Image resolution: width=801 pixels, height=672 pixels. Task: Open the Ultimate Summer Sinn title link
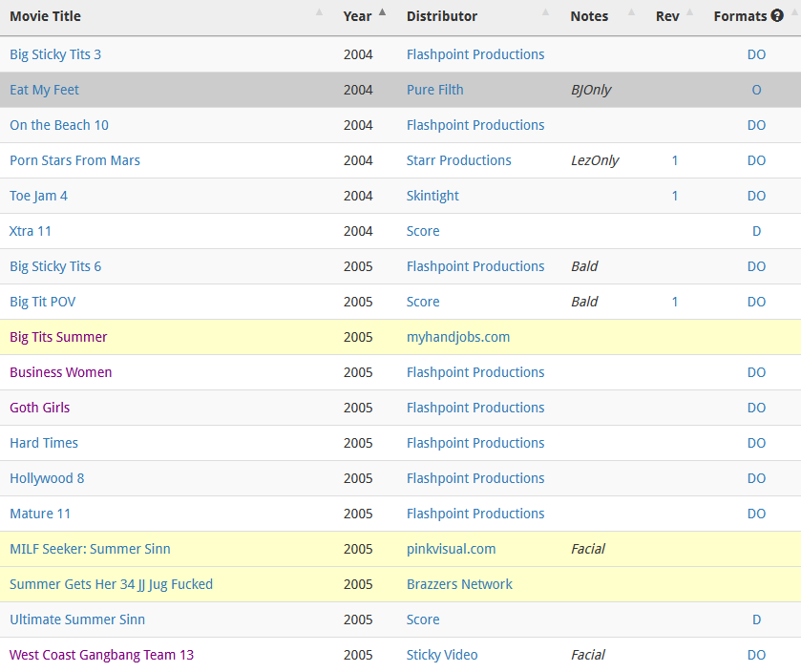tap(77, 619)
